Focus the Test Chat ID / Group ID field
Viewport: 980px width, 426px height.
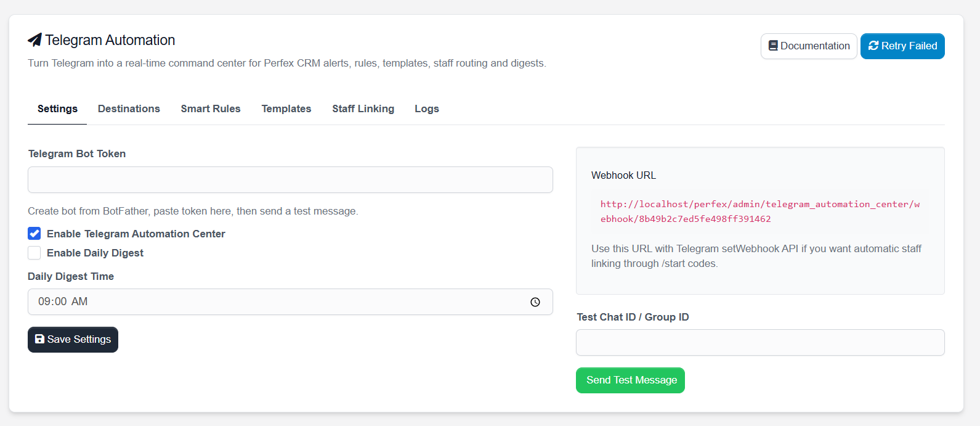point(760,343)
